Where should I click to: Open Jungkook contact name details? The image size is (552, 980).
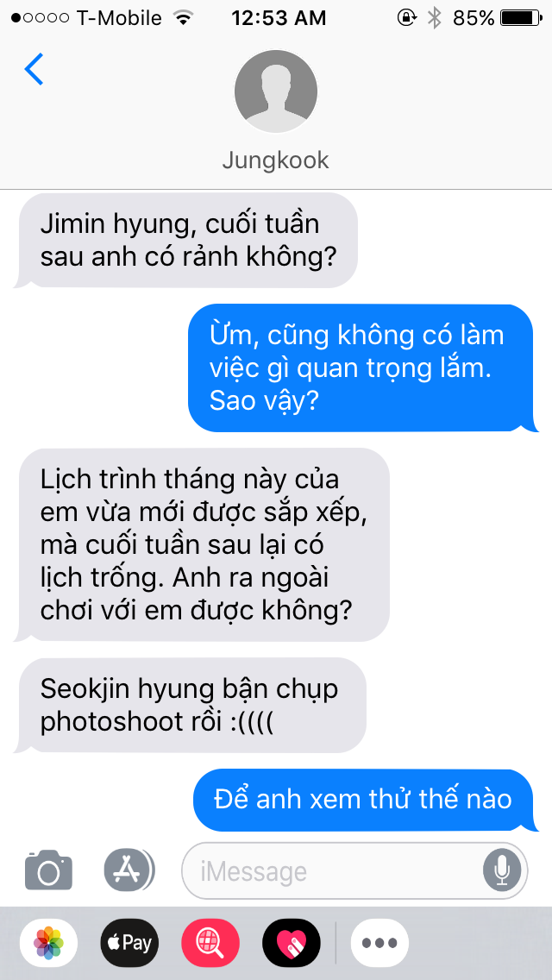pos(276,160)
